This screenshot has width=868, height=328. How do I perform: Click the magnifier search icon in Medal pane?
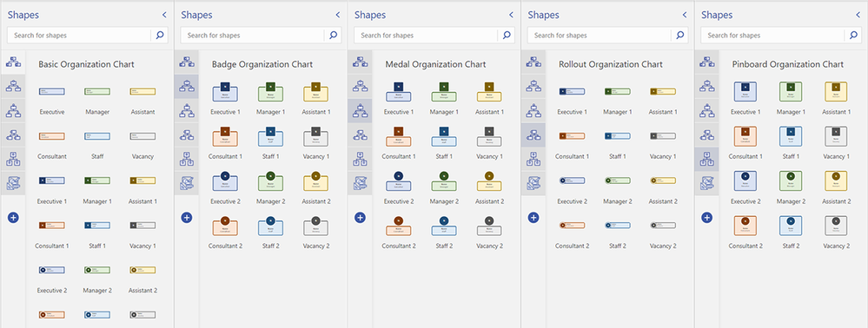507,36
